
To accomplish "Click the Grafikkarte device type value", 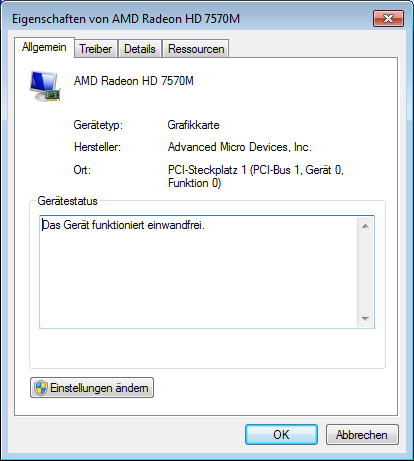I will 193,125.
